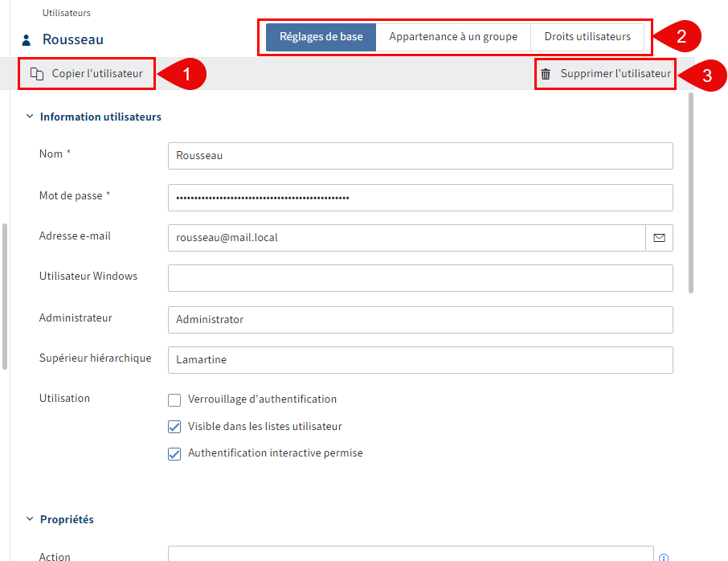Image resolution: width=728 pixels, height=561 pixels.
Task: Disable Authentification interactive permise
Action: (174, 454)
